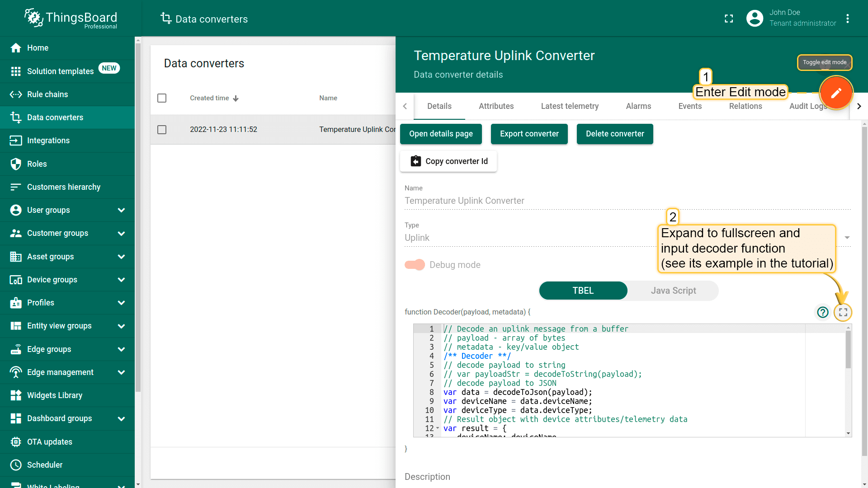Screen dimensions: 868x488
Task: Open the decoder function help icon
Action: click(822, 312)
